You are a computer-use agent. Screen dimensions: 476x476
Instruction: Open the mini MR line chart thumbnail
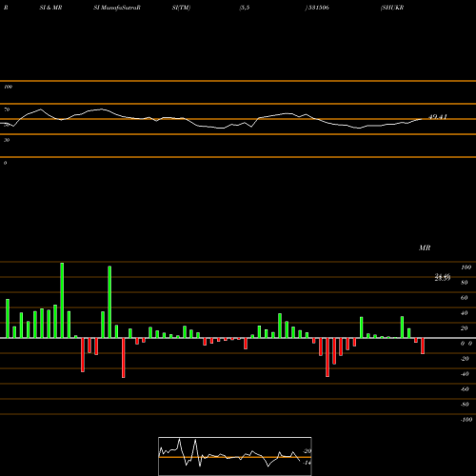coord(235,456)
